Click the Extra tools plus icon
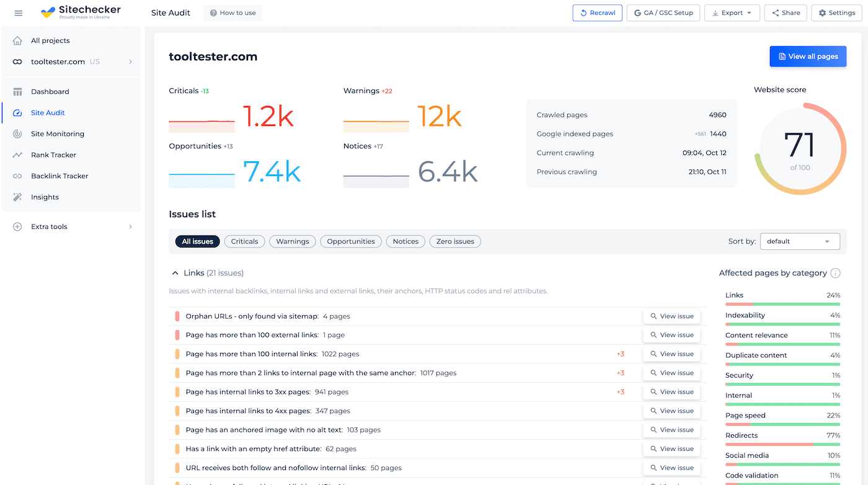 click(17, 227)
